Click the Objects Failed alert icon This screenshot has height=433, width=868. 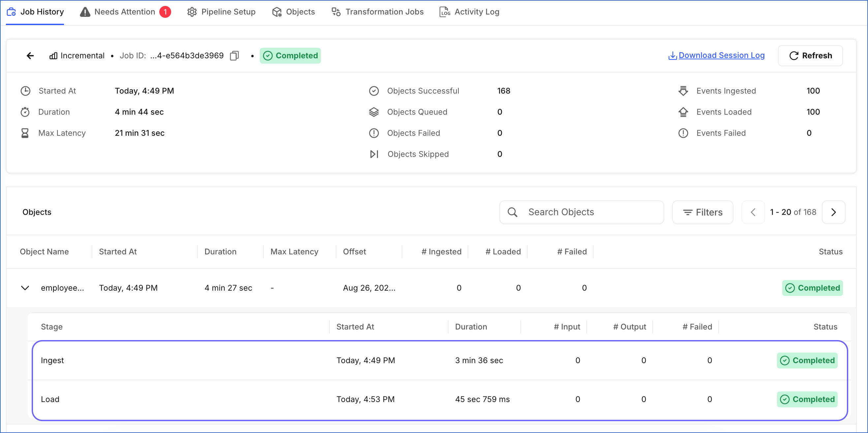[374, 133]
